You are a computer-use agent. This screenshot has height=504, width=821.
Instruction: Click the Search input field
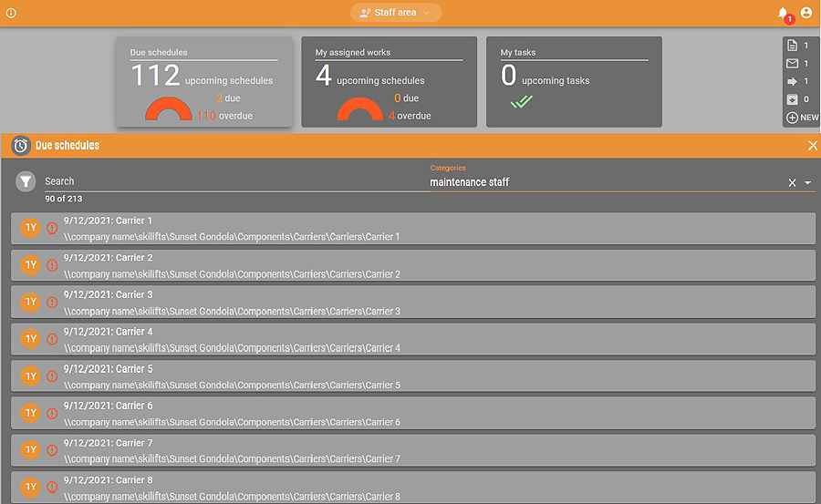pos(228,181)
